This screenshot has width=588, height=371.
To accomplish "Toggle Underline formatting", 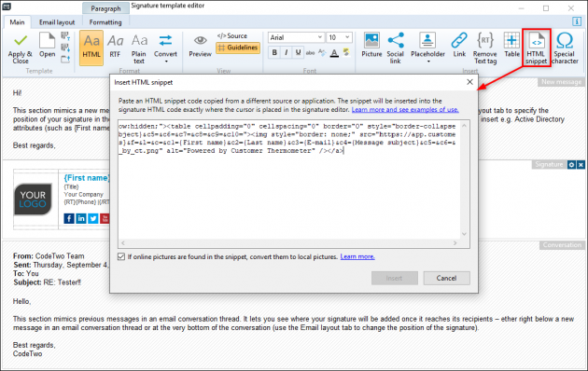I will [x=298, y=53].
